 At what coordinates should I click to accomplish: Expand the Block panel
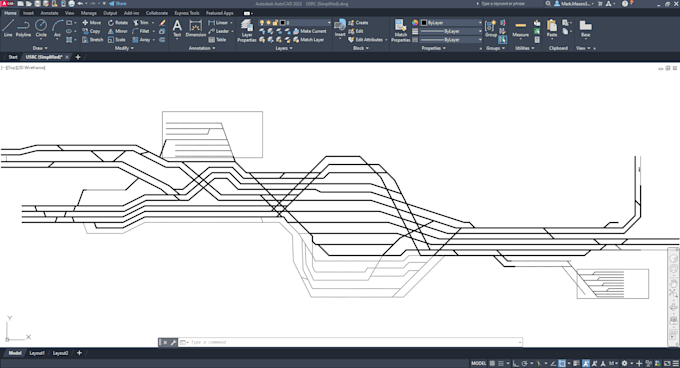coord(361,48)
